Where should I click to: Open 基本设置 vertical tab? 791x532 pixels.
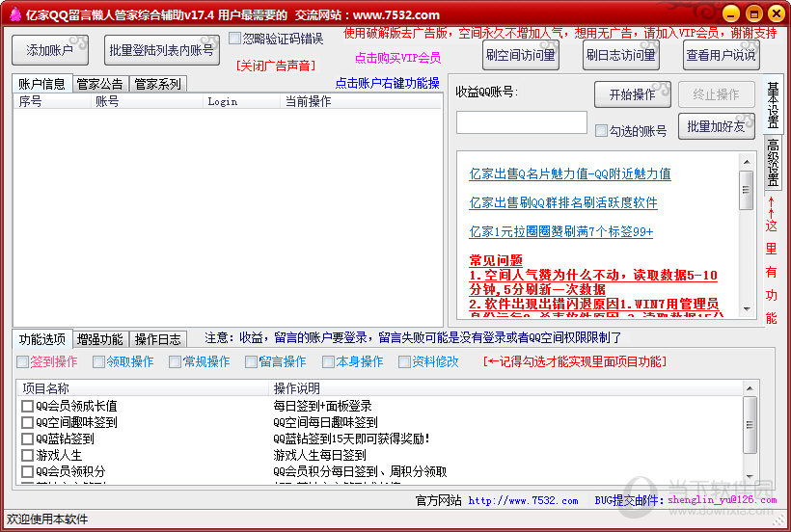point(773,104)
